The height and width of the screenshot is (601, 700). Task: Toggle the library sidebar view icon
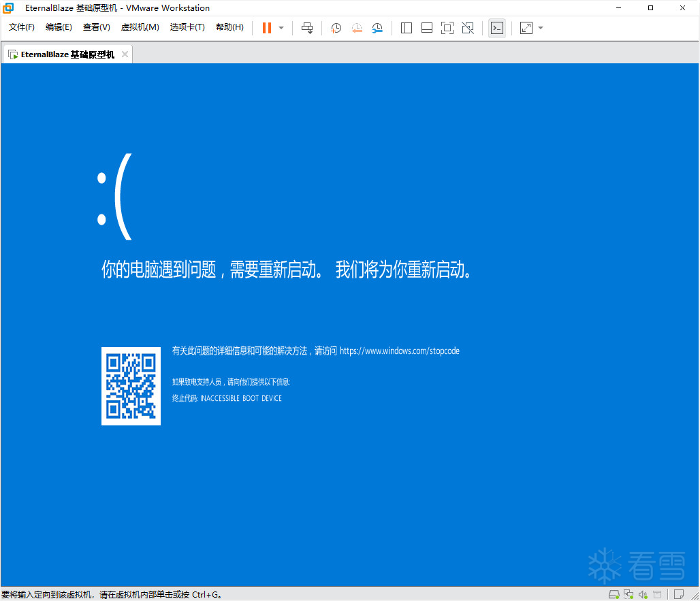click(407, 28)
